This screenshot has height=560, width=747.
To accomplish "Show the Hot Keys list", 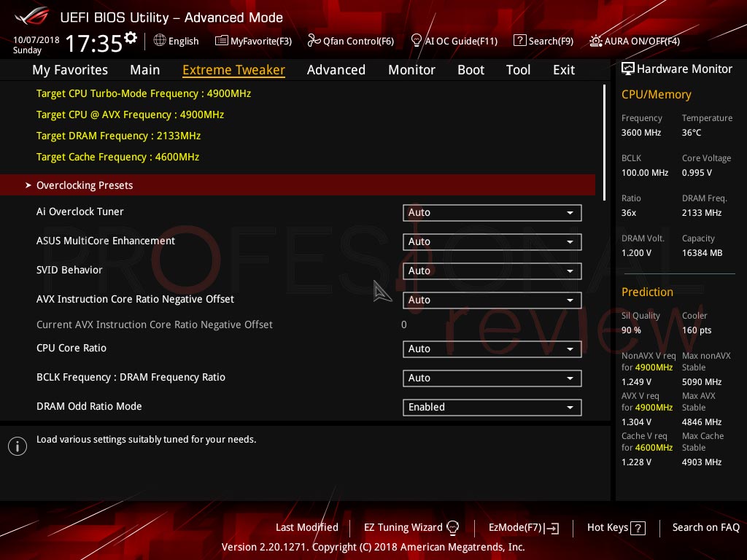I will coord(616,528).
